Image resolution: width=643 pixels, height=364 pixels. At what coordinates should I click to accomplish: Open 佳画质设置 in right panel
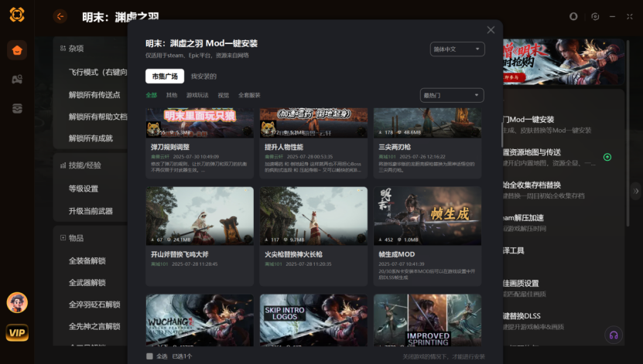pos(521,284)
